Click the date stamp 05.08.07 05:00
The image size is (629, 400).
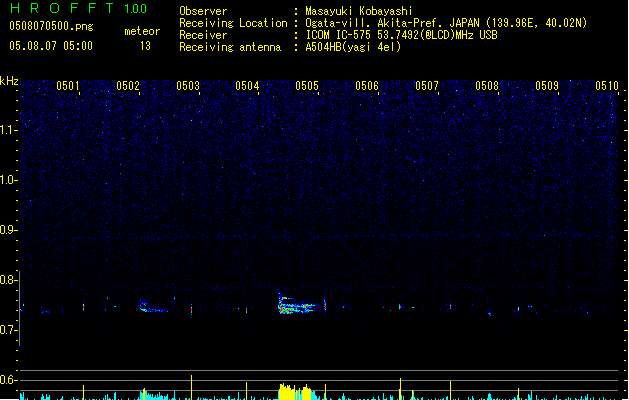(51, 45)
